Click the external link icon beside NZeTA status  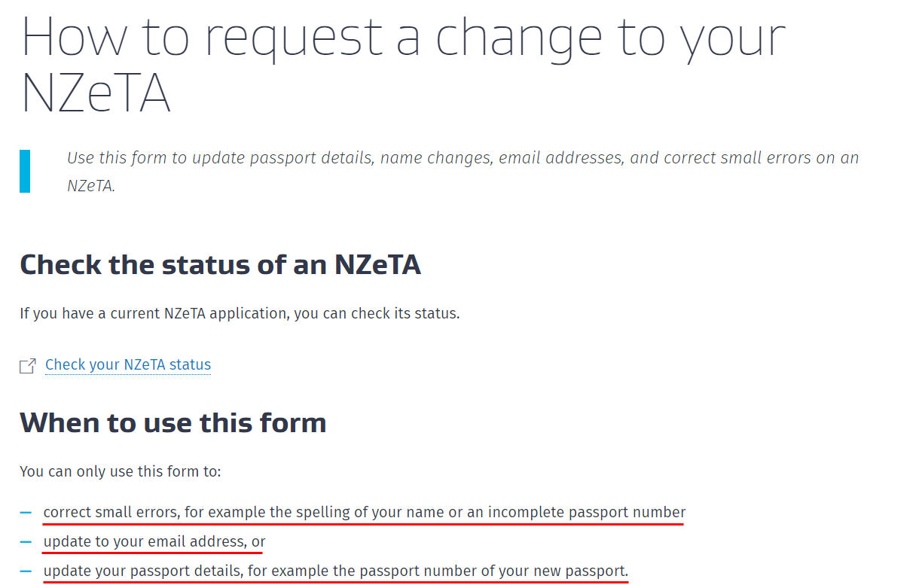(28, 366)
